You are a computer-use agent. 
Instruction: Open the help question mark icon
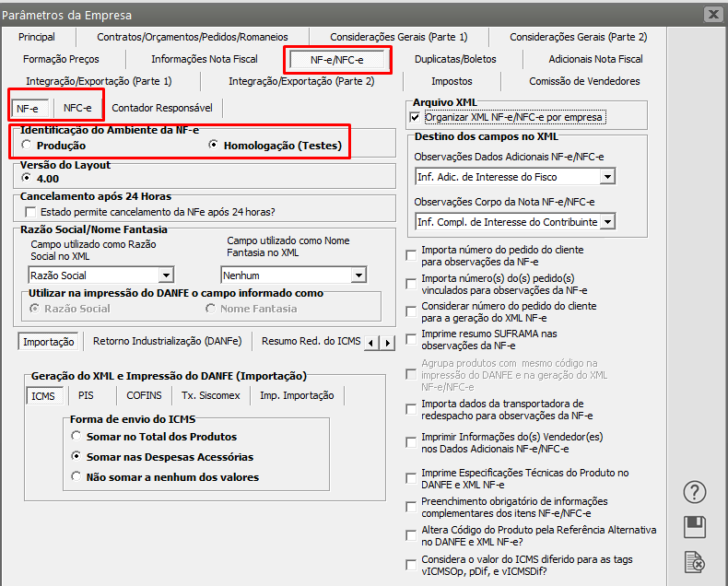[x=695, y=492]
